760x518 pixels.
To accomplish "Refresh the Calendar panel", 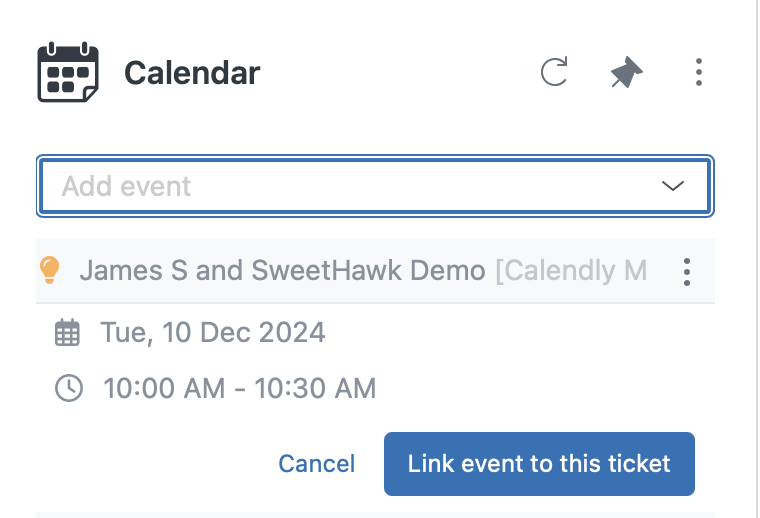I will coord(554,72).
